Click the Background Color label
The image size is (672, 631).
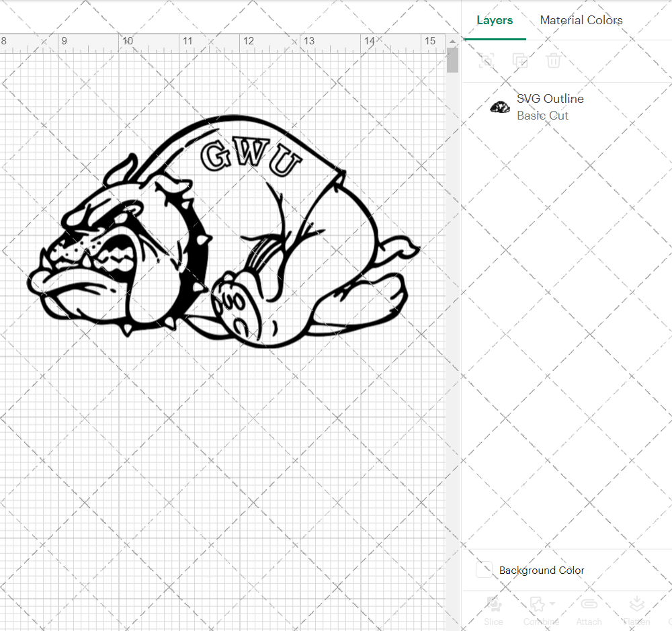click(541, 570)
